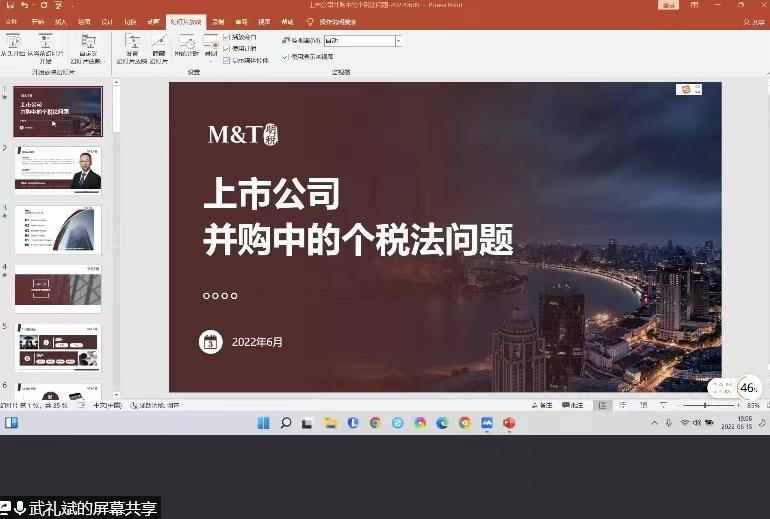
Task: Toggle the Use Timings (使用计时) checkbox
Action: pyautogui.click(x=227, y=48)
